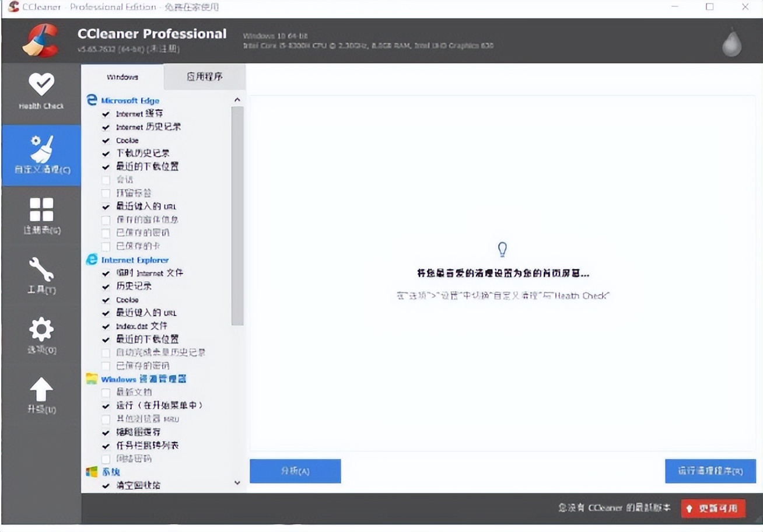Uncheck Index.dat 文件 checkbox

point(106,326)
